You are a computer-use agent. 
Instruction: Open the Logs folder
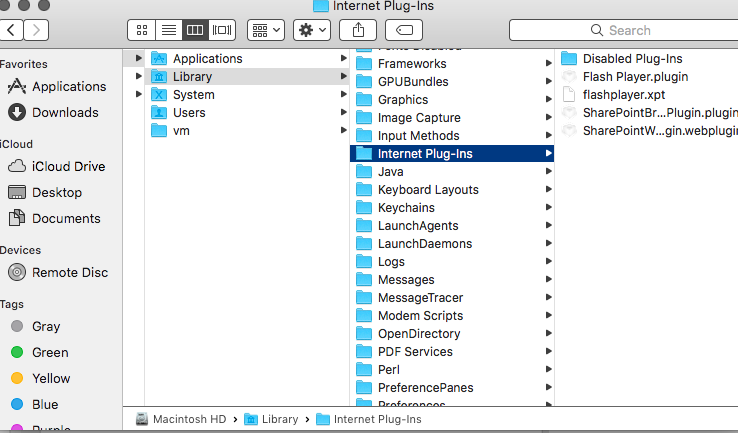click(452, 262)
